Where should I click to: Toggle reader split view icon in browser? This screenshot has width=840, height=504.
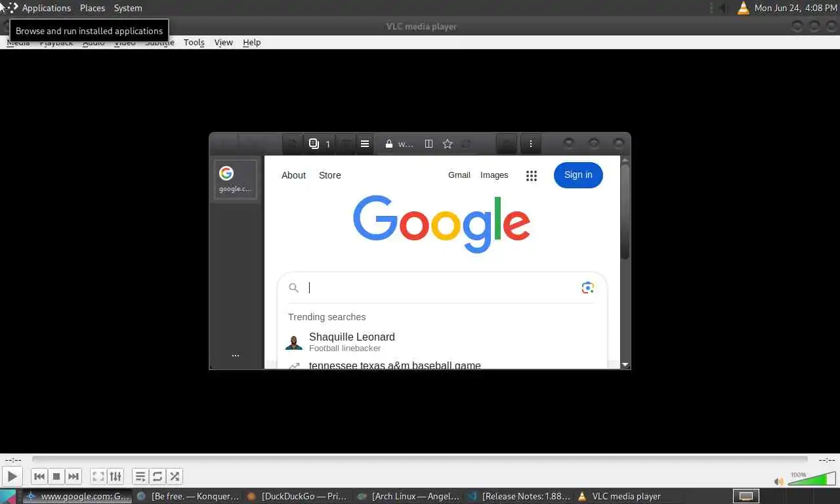pyautogui.click(x=429, y=144)
